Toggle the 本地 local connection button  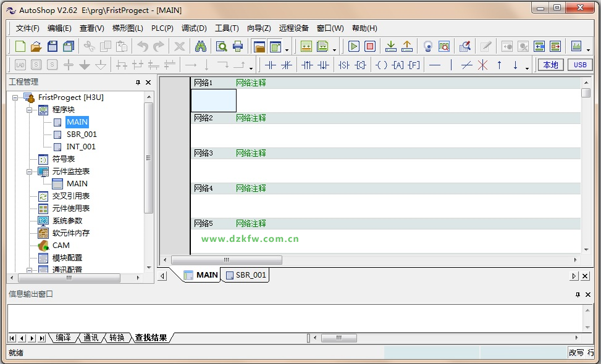550,65
